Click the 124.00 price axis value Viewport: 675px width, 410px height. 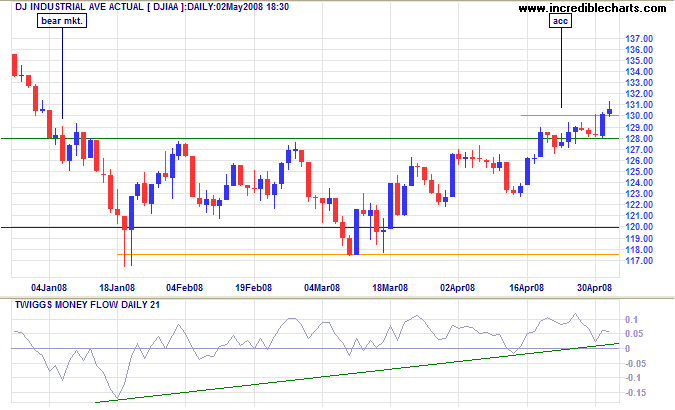tap(639, 183)
